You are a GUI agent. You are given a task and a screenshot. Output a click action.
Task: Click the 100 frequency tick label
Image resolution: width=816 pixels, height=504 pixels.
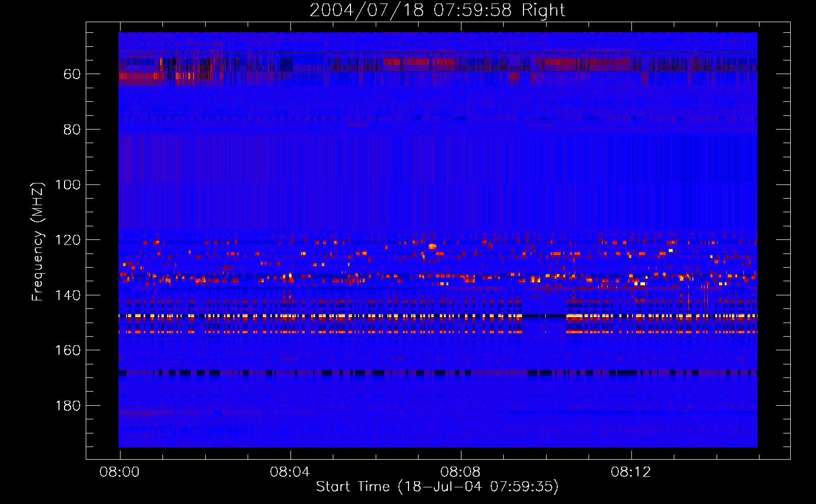click(x=68, y=185)
